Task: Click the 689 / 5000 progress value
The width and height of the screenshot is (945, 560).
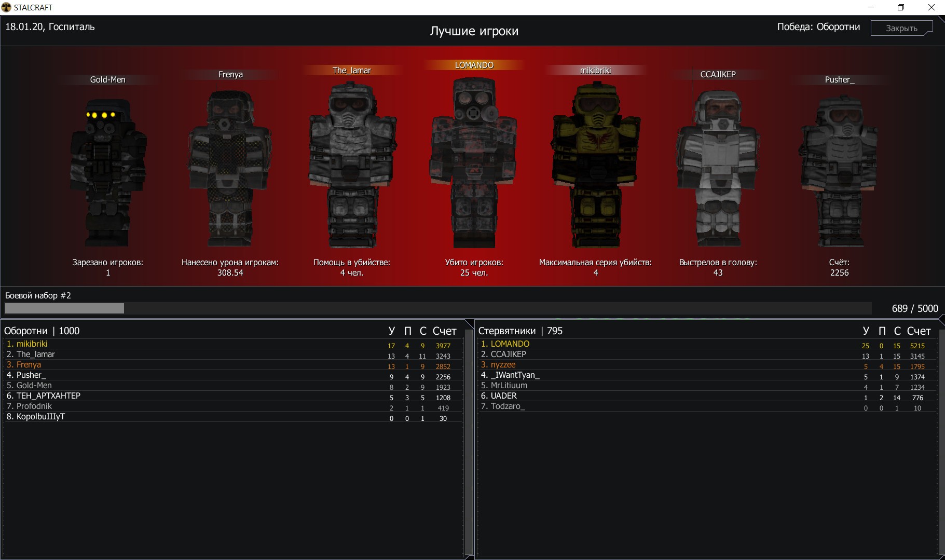Action: click(915, 308)
